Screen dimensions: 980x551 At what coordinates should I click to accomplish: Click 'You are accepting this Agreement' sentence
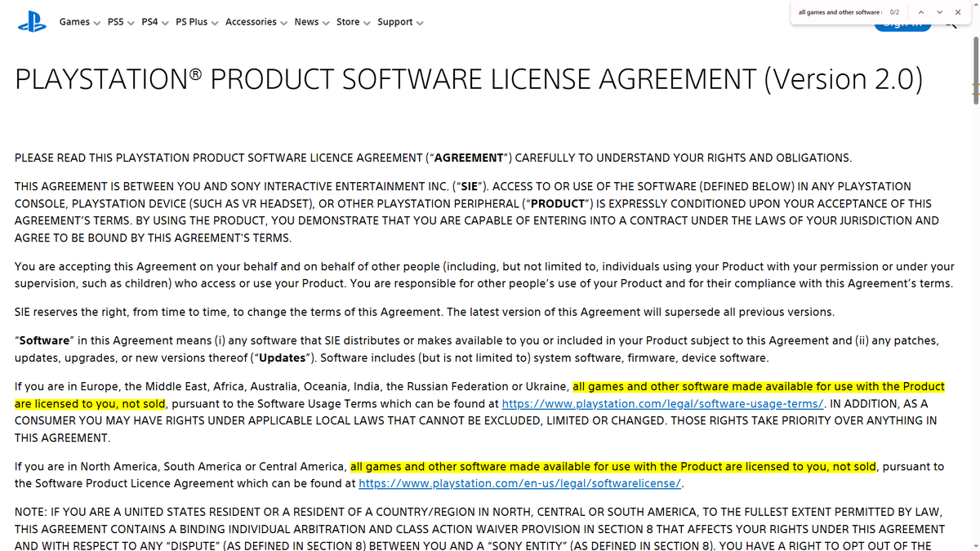pyautogui.click(x=484, y=275)
